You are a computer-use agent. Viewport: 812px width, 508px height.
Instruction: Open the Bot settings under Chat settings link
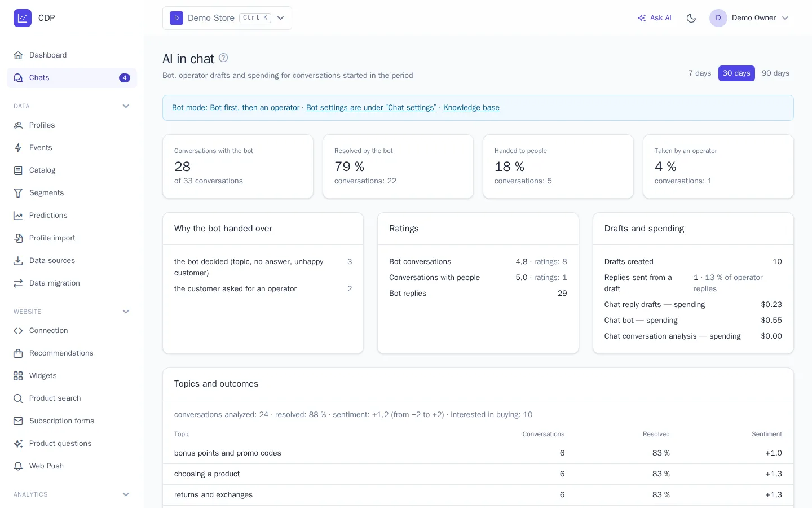pyautogui.click(x=371, y=108)
